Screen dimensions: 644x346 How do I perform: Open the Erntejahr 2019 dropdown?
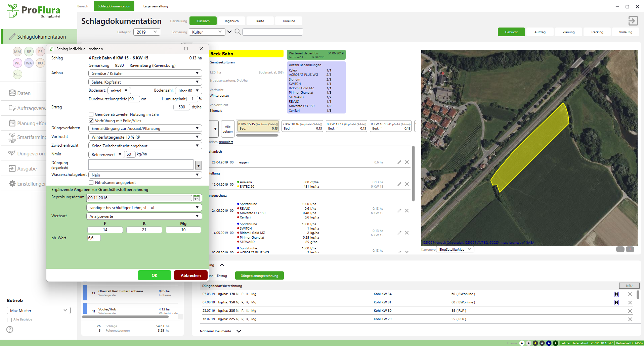[147, 32]
